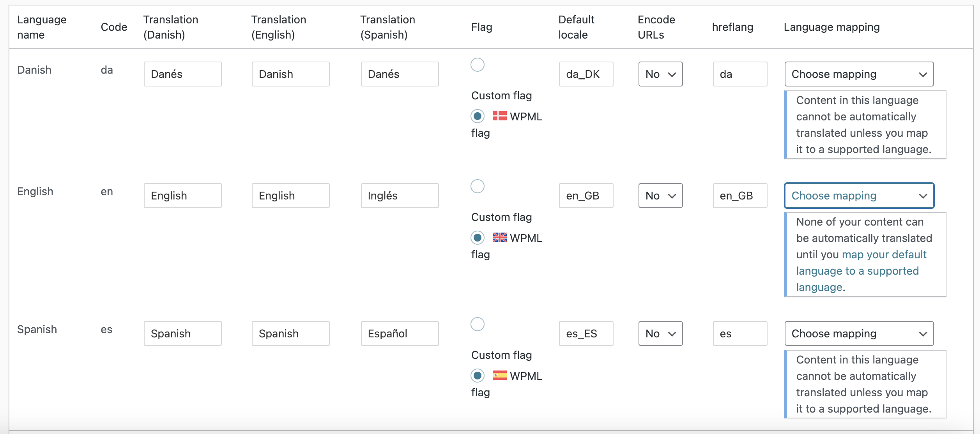The width and height of the screenshot is (980, 434).
Task: Edit English translation field for English row
Action: 290,196
